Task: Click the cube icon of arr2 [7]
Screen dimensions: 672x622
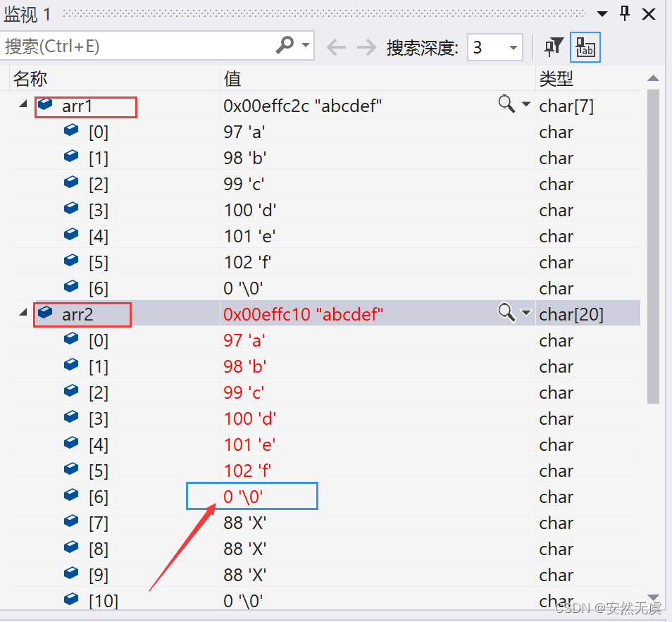Action: (71, 521)
